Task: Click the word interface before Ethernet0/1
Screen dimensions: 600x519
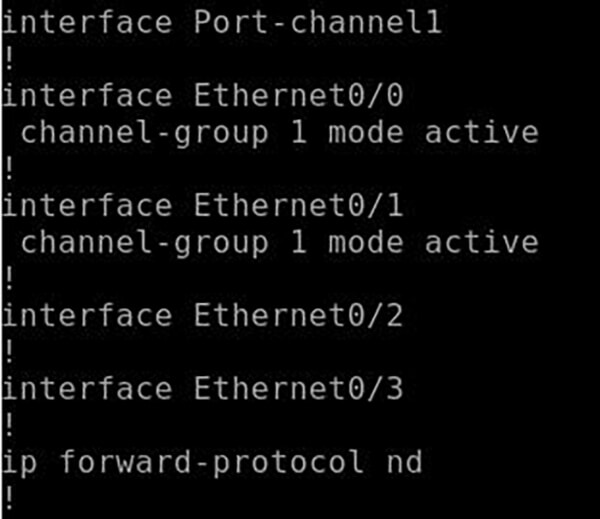Action: pos(86,206)
